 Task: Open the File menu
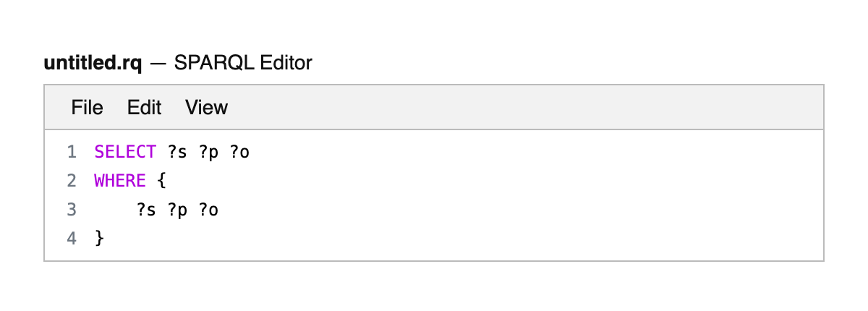(87, 108)
